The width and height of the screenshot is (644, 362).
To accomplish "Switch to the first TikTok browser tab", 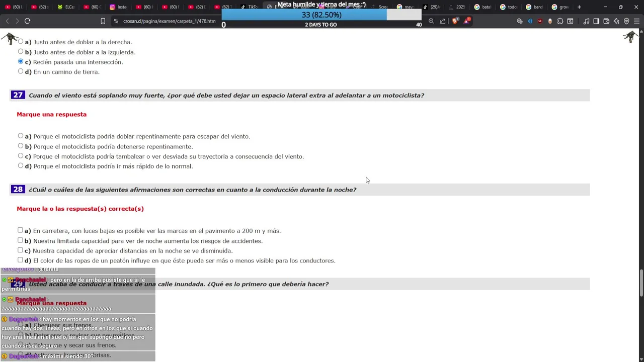I will pyautogui.click(x=249, y=7).
